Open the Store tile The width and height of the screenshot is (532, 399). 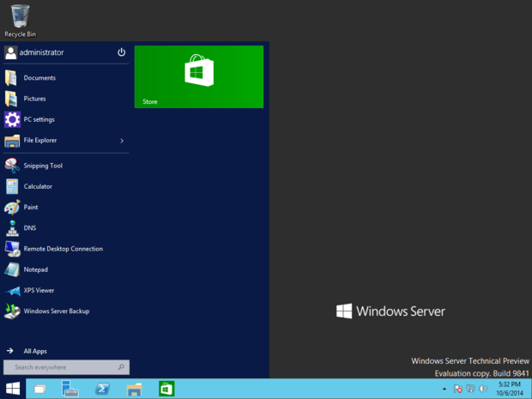pos(199,76)
